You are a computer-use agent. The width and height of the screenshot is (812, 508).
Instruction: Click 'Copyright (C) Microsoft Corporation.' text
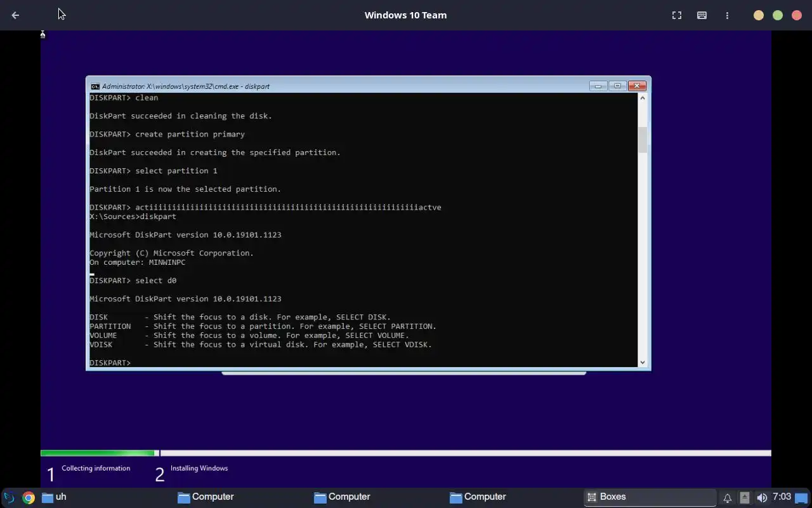(x=171, y=253)
